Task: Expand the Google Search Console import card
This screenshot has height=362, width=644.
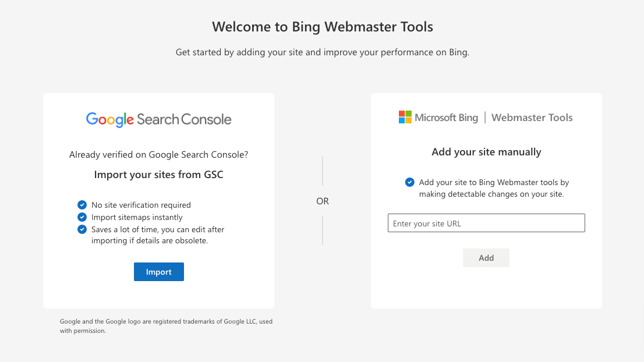Action: (x=158, y=200)
